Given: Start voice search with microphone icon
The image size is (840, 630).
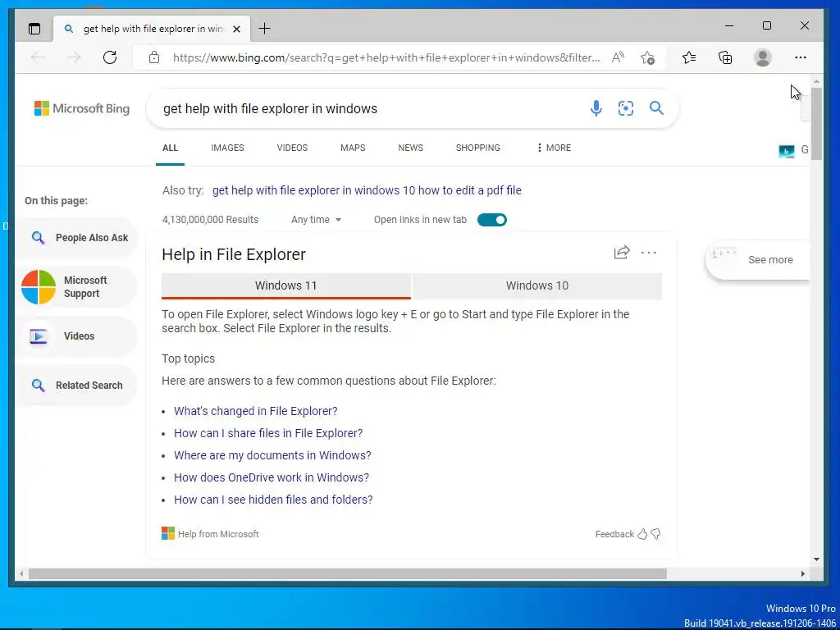Looking at the screenshot, I should [596, 108].
